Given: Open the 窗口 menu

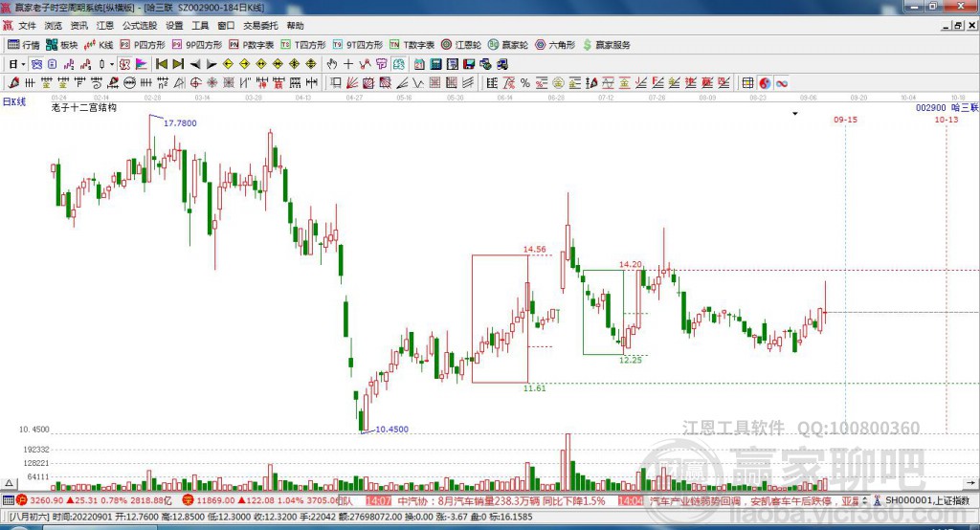Looking at the screenshot, I should point(226,26).
